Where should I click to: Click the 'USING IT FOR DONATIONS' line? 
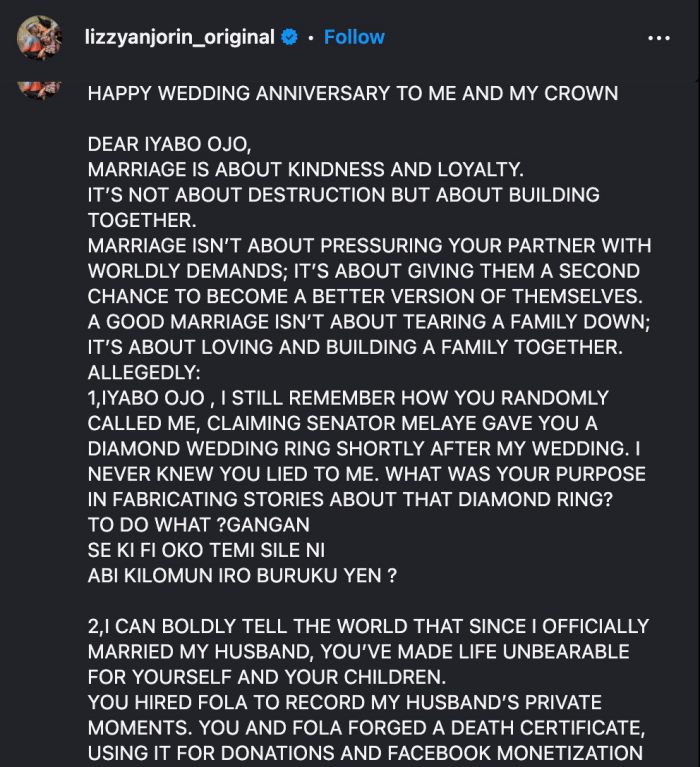coord(364,752)
